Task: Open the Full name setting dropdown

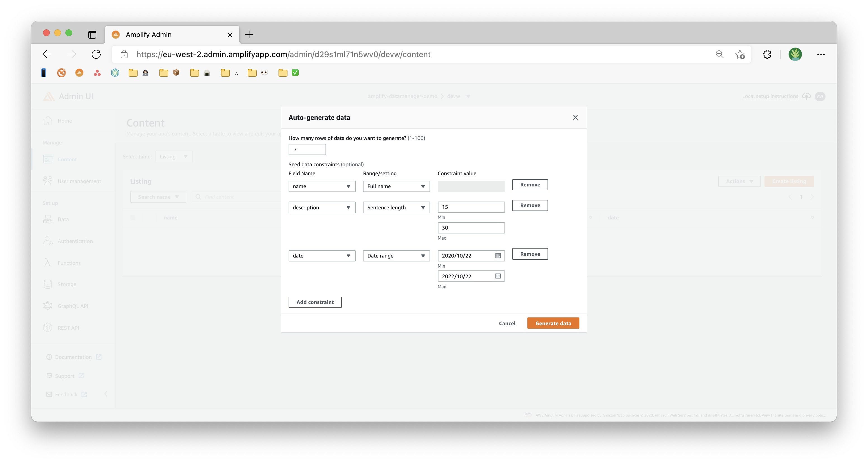Action: click(x=396, y=186)
